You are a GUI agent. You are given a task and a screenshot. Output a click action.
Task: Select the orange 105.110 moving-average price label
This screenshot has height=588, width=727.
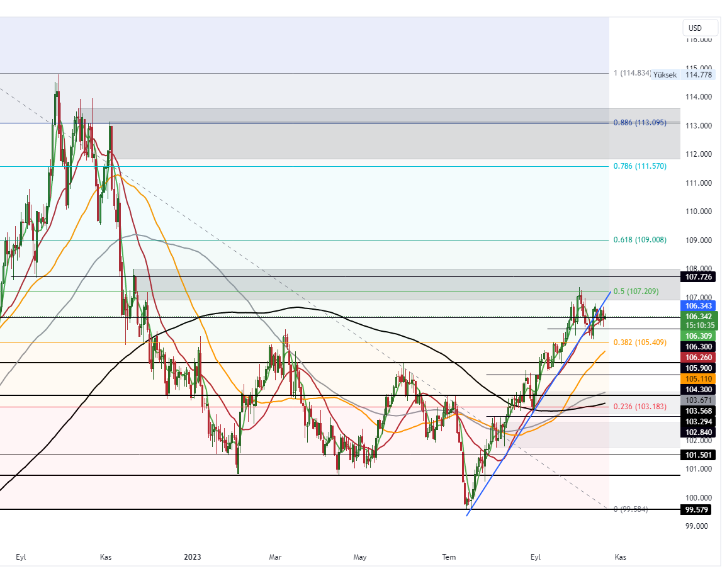[699, 379]
